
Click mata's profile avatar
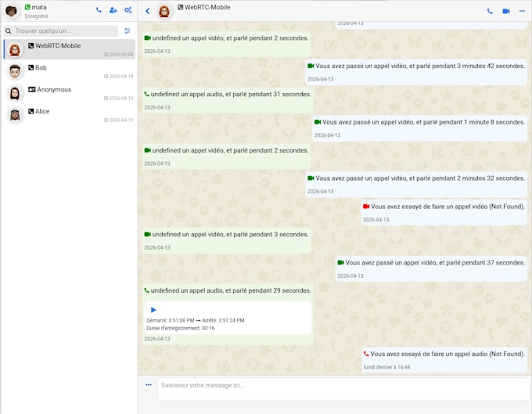click(x=11, y=11)
